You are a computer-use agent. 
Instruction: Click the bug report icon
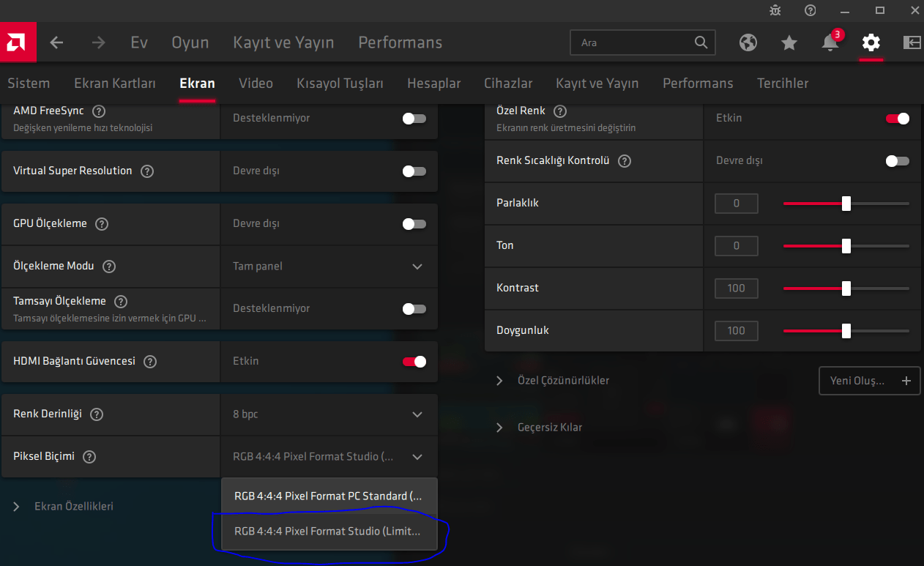(x=775, y=10)
